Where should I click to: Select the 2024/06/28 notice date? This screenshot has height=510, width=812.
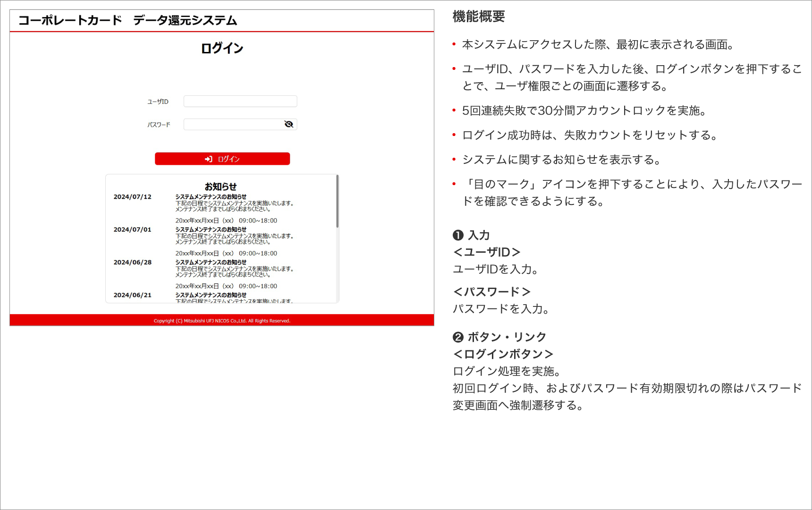pyautogui.click(x=132, y=263)
